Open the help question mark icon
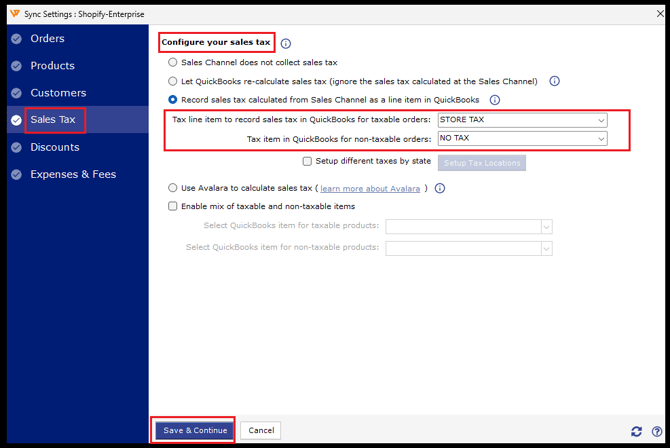670x448 pixels. [x=657, y=431]
